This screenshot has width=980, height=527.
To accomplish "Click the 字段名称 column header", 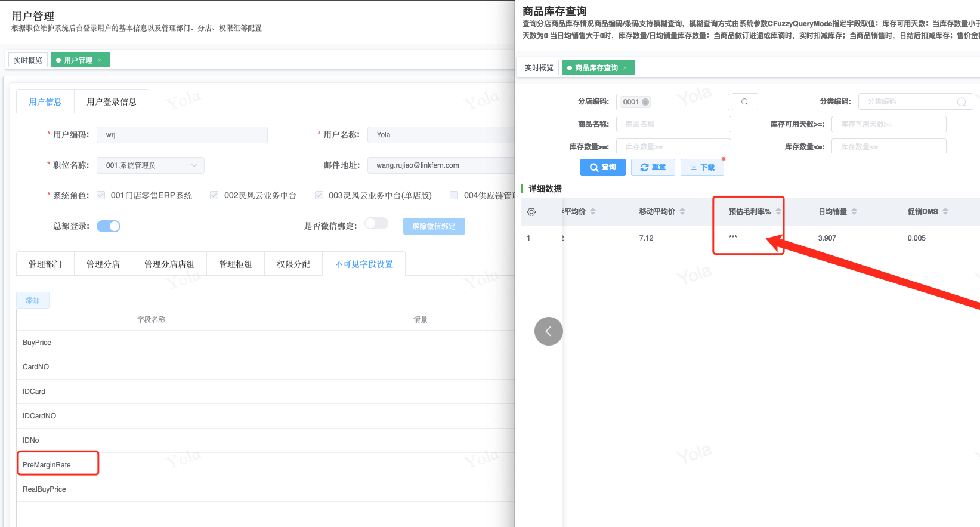I will 152,320.
